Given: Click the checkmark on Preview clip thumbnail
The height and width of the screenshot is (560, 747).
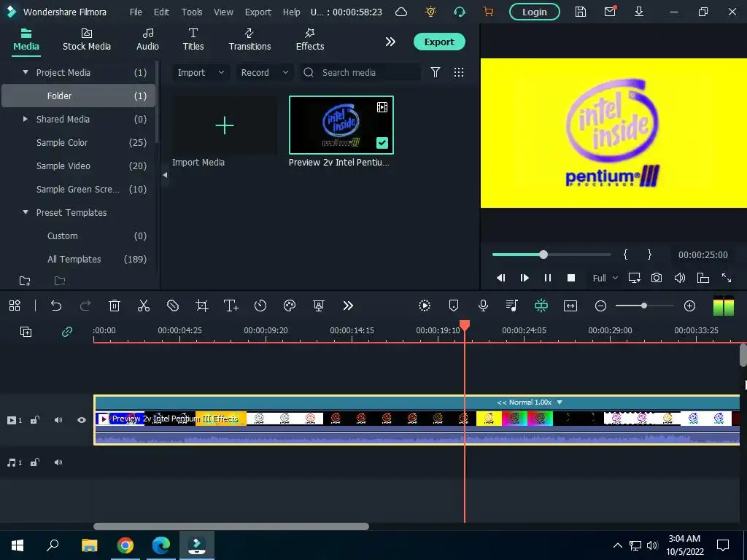Looking at the screenshot, I should (x=382, y=143).
